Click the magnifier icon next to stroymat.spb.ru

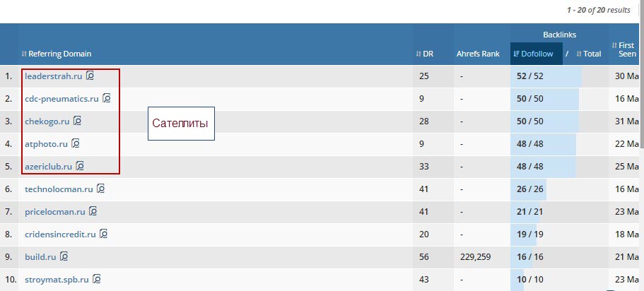[97, 279]
